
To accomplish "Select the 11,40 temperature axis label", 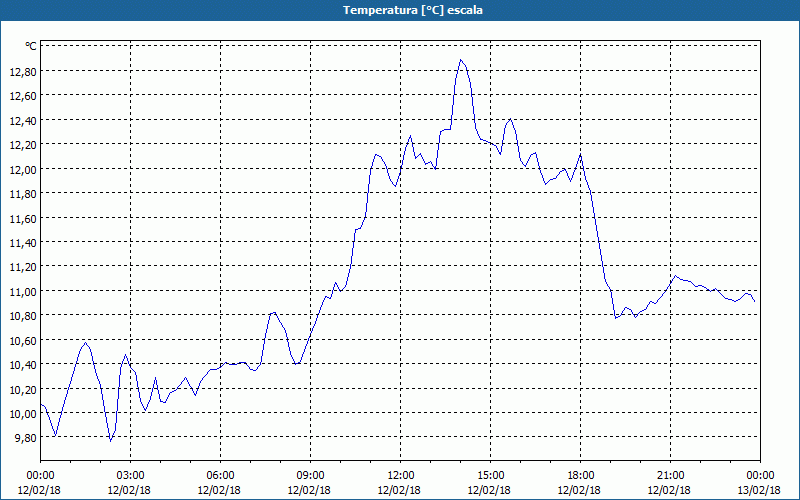I will point(23,243).
